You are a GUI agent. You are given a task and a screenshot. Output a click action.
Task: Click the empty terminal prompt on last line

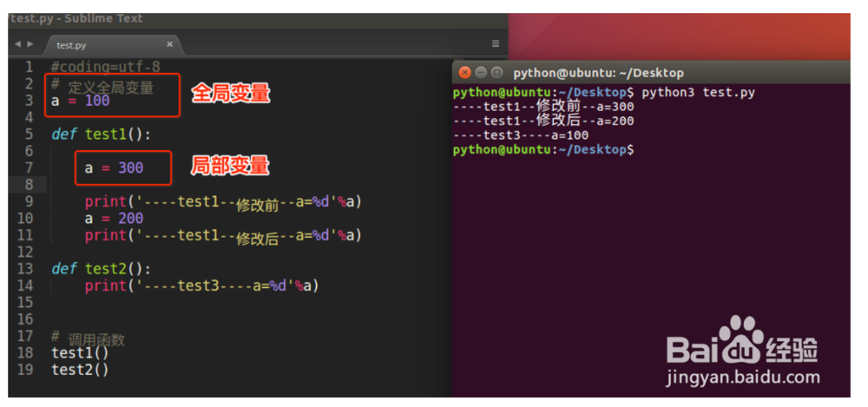(543, 149)
